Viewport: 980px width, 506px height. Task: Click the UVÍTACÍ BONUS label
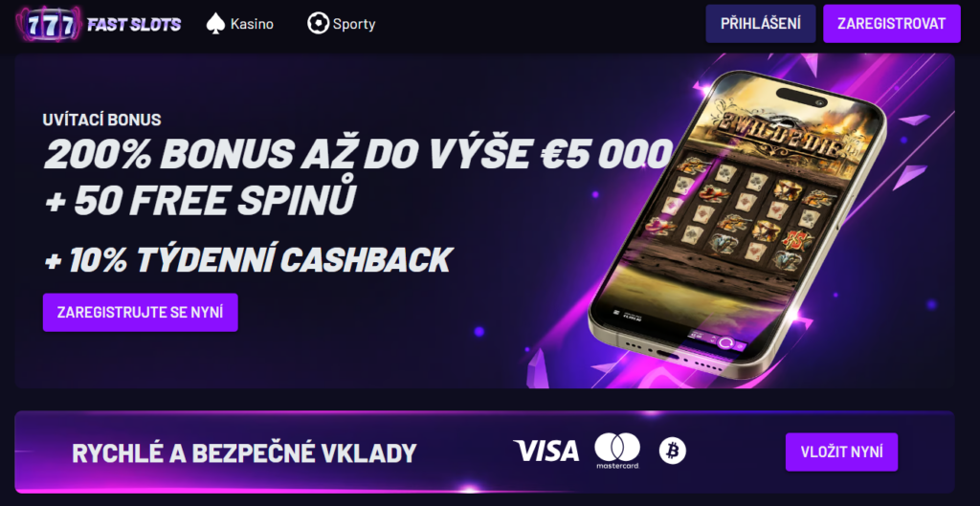click(x=101, y=120)
